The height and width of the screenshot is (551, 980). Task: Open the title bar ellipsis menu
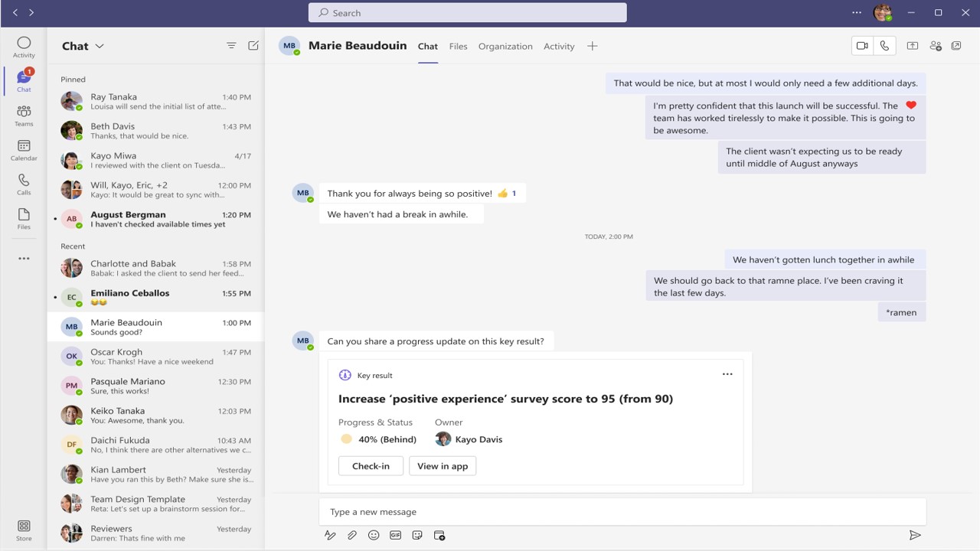857,13
